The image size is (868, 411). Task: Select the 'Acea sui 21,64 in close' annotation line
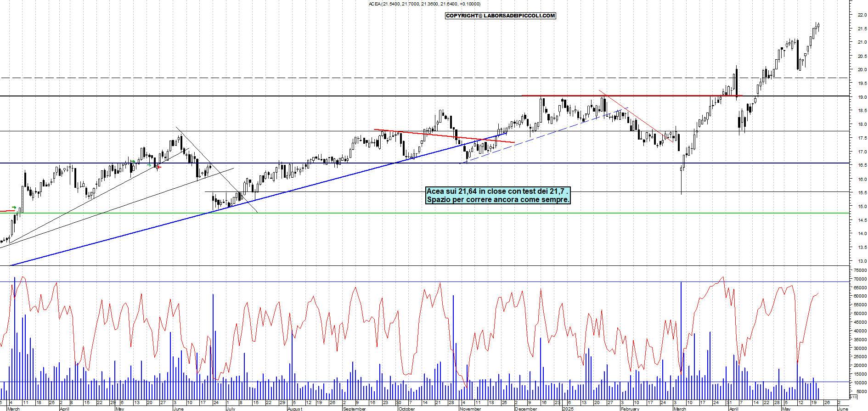coord(497,191)
